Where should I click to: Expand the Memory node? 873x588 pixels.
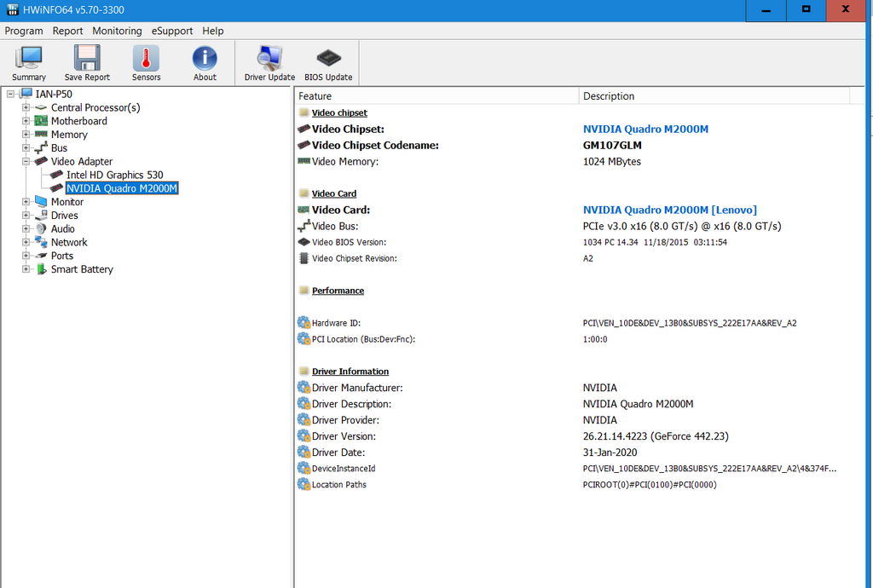click(x=26, y=134)
